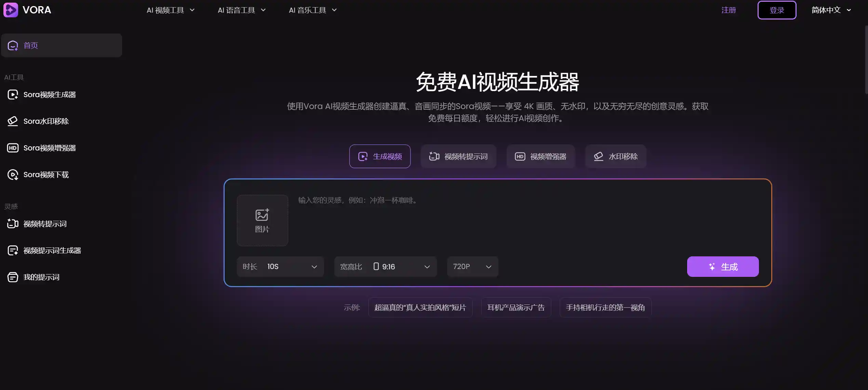Switch to 视频转提示词 tab
This screenshot has height=390, width=868.
458,157
